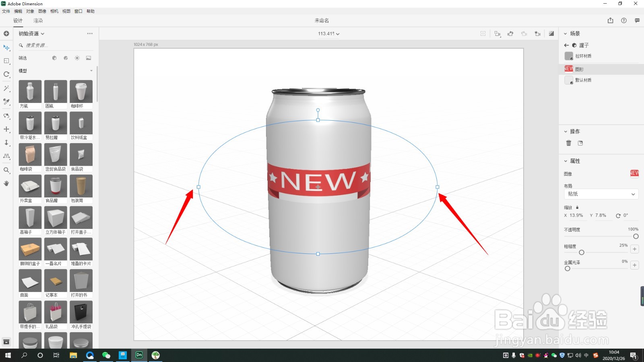Click the add camera bookmark star icon
Screen dimensions: 644x362
tap(538, 34)
